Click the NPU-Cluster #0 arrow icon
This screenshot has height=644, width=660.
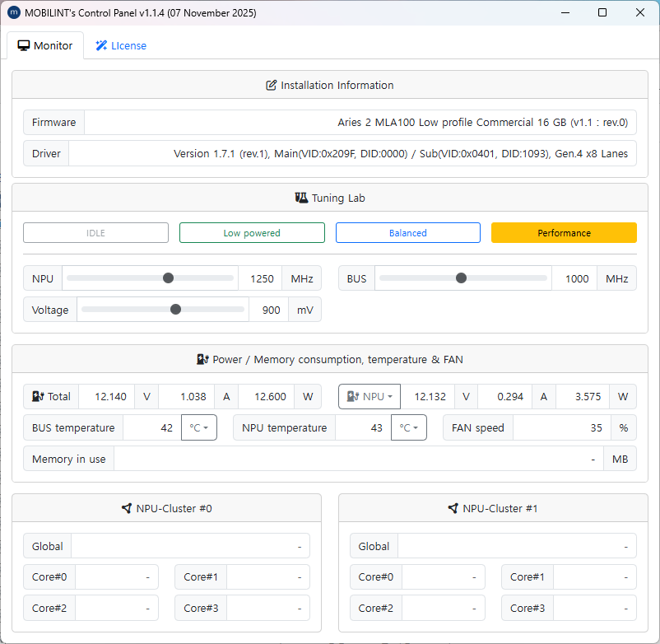pos(126,509)
